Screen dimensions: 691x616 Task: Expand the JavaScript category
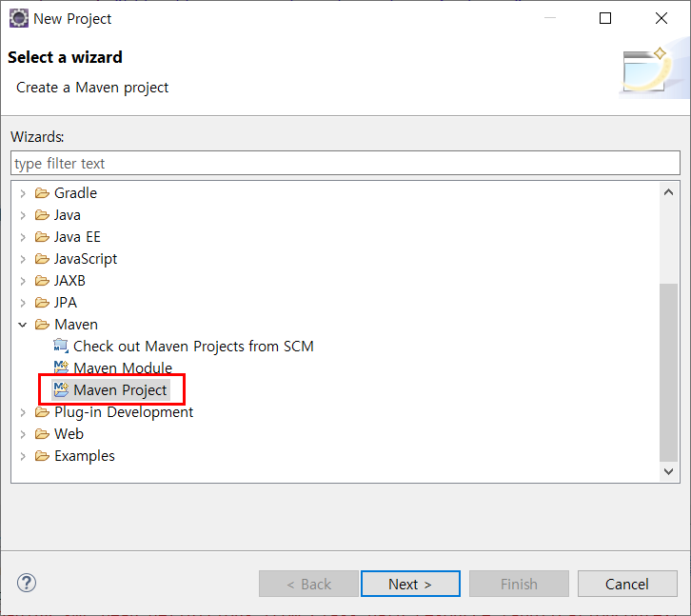23,259
